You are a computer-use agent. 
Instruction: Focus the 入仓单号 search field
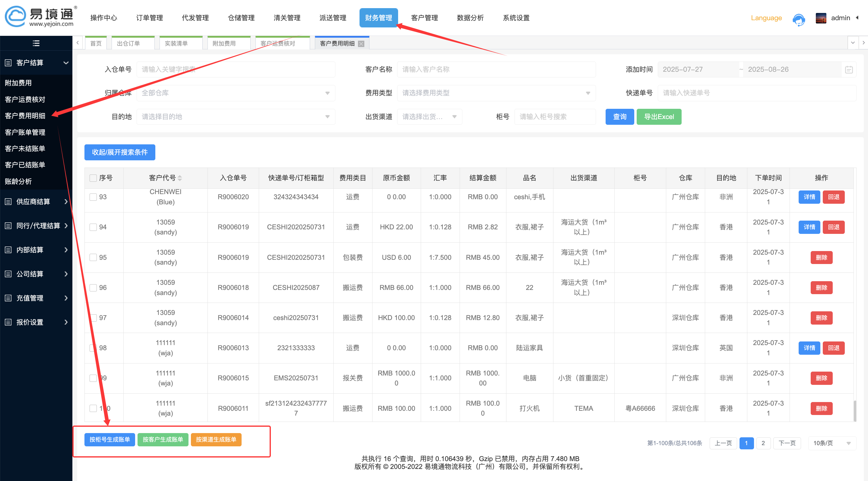pos(236,69)
